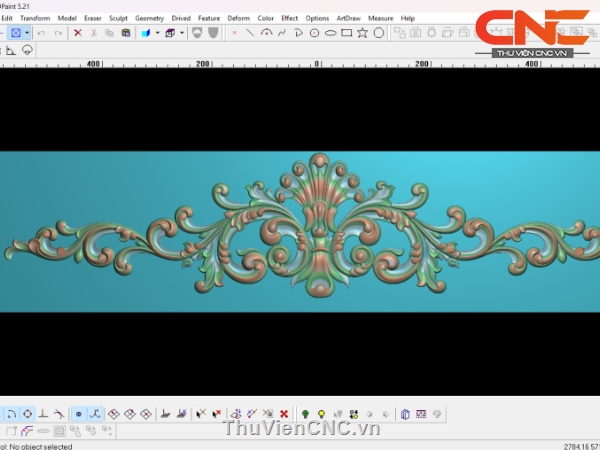Toggle the green light bulb icon
Screen dimensions: 600x450
305,413
